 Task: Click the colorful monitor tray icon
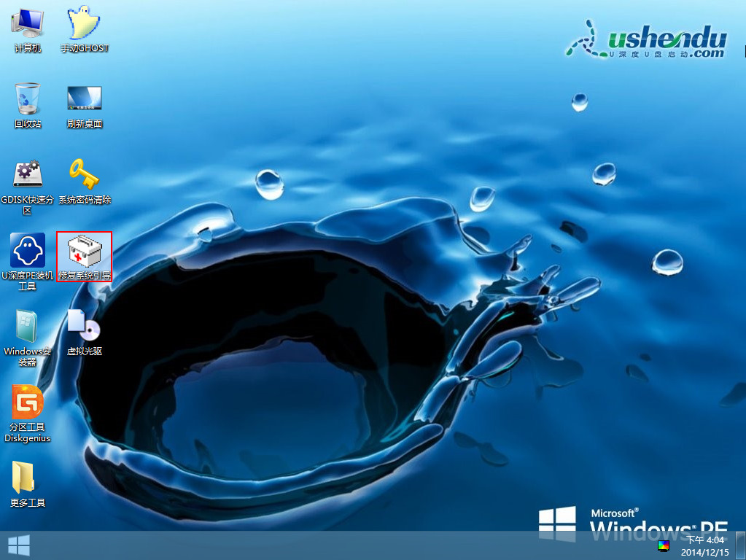663,545
